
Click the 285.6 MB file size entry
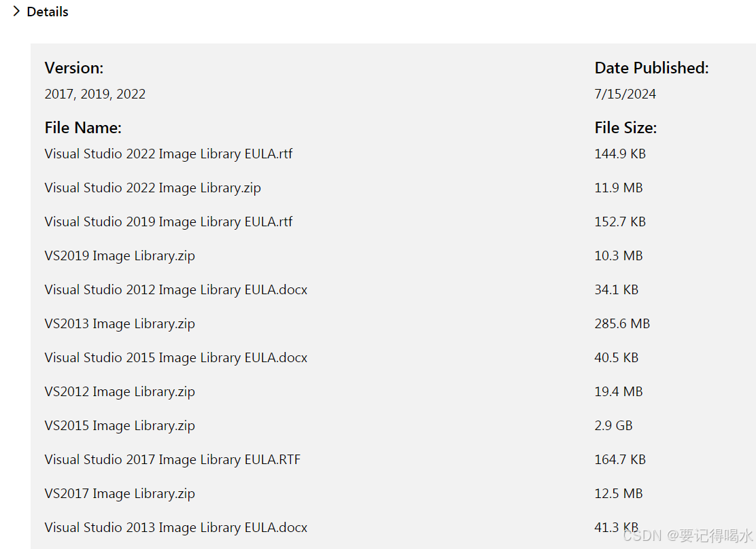[622, 323]
